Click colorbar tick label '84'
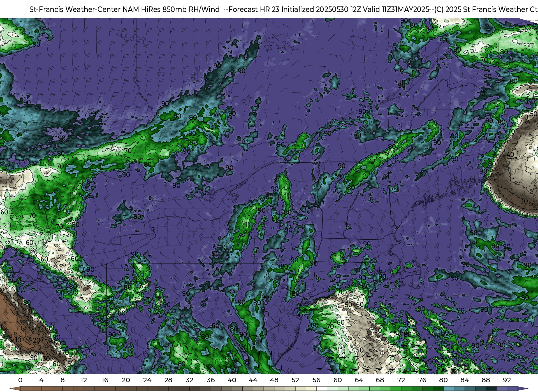 [465, 380]
